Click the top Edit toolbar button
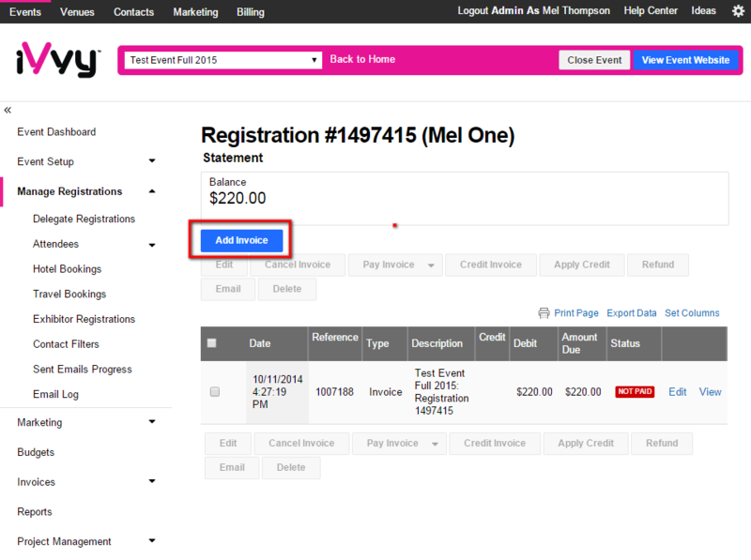The height and width of the screenshot is (560, 751). (224, 265)
